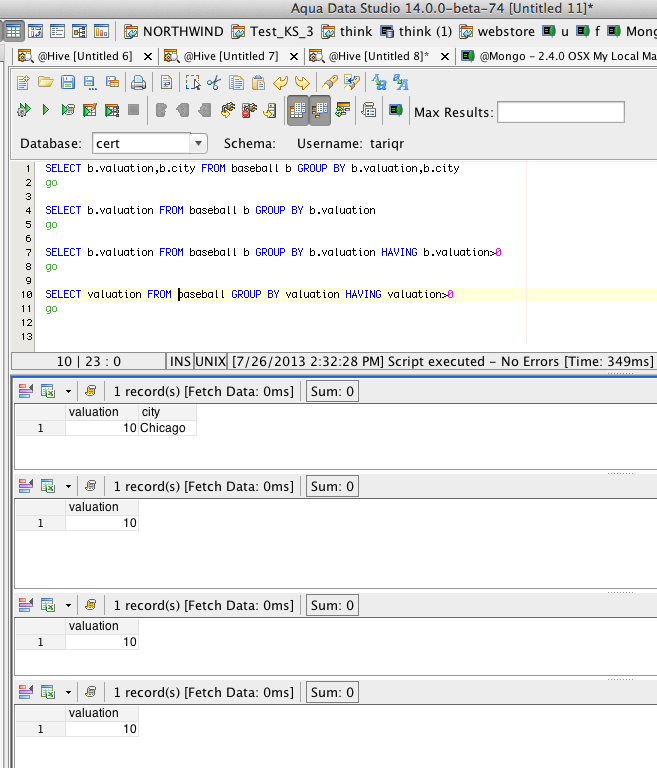Click the Sum: 0 button in first result panel
The image size is (657, 768).
point(332,391)
